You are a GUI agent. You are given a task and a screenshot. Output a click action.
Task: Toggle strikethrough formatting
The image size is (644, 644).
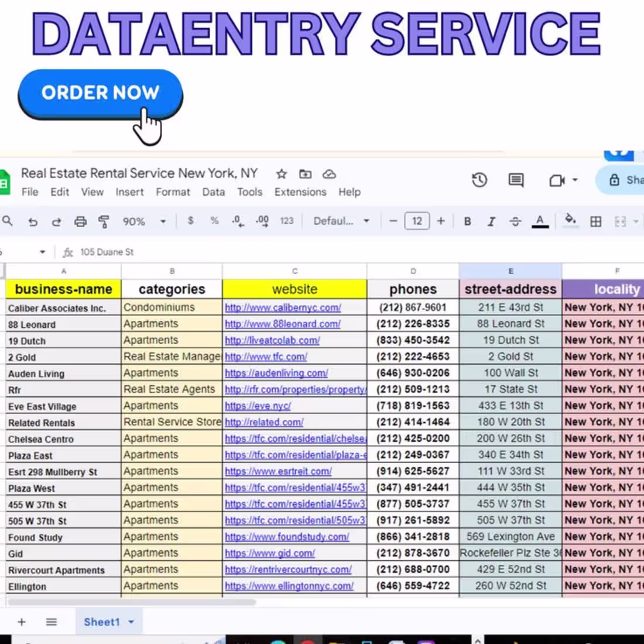(515, 222)
